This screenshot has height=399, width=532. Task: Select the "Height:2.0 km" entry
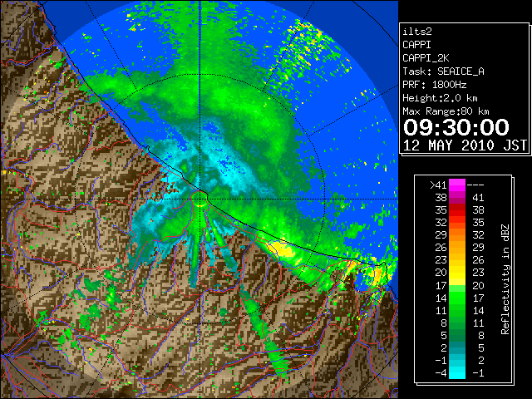[x=440, y=98]
